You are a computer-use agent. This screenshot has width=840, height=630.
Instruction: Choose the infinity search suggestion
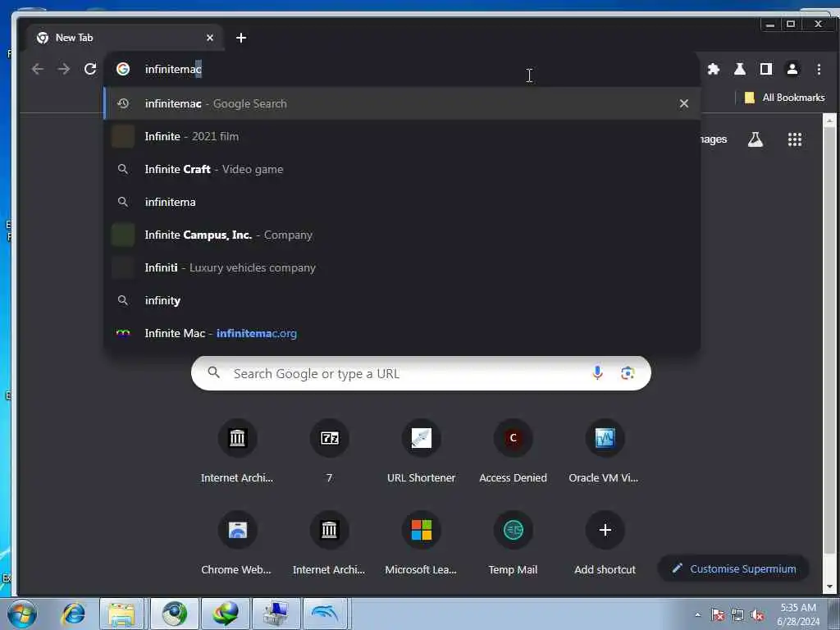point(402,300)
